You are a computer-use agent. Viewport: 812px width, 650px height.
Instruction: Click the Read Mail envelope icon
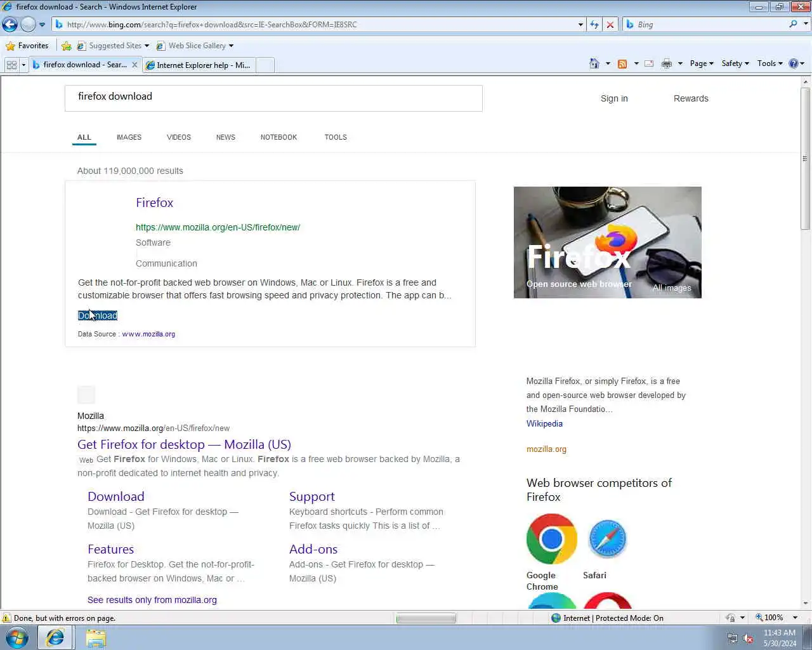[649, 63]
